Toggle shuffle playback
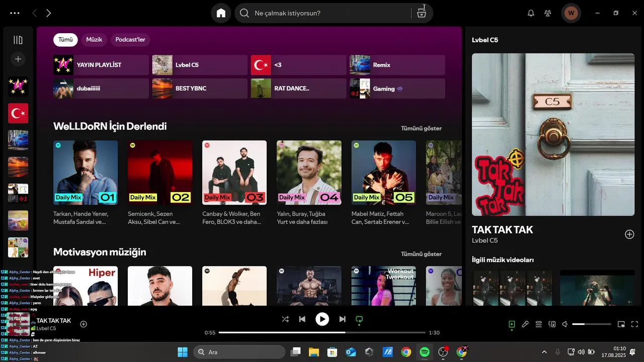 point(285,319)
